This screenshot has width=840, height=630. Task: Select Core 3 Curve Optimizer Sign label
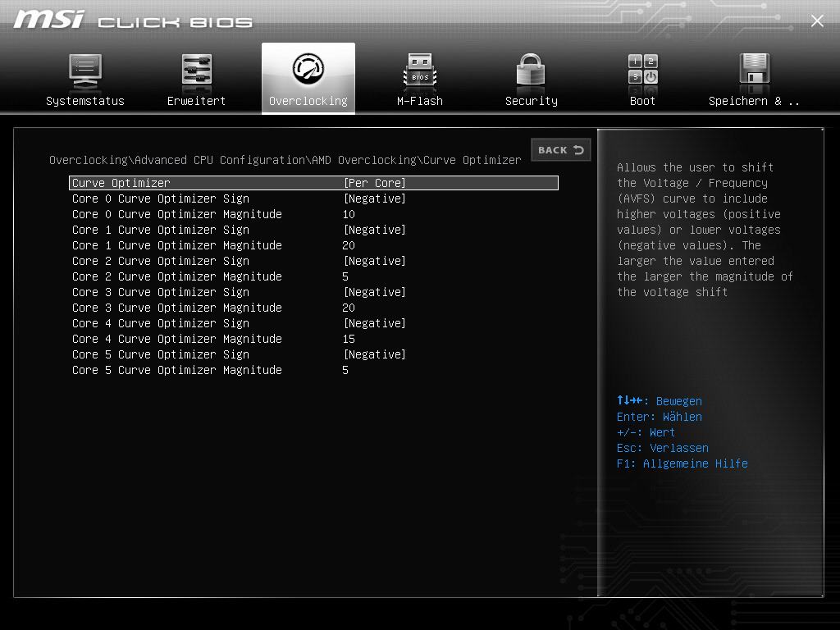[x=161, y=292]
